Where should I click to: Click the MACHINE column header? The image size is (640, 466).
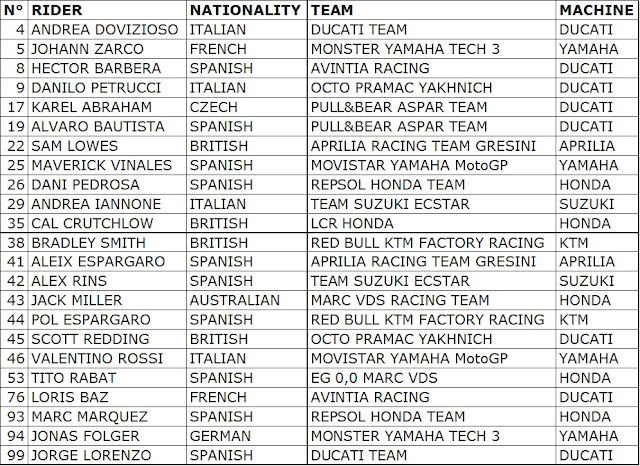click(598, 9)
